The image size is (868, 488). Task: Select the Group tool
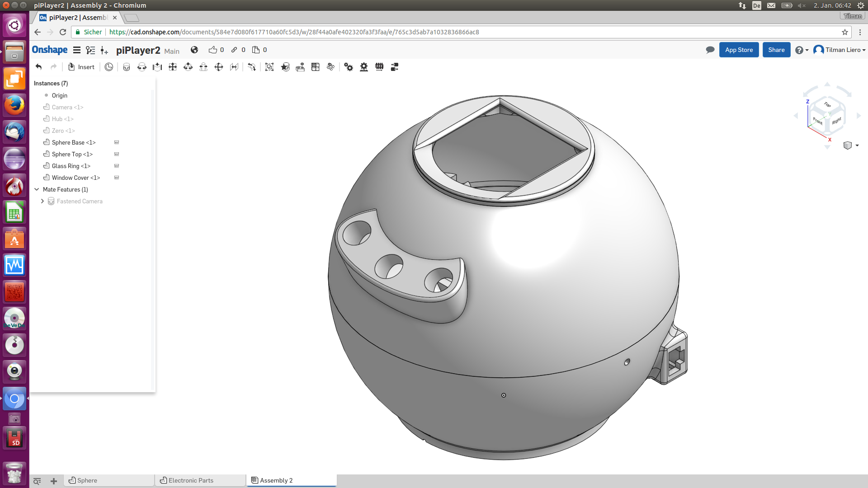269,67
